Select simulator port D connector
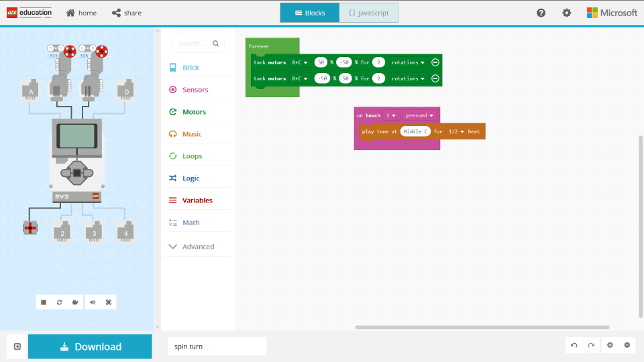644x362 pixels. tap(126, 89)
